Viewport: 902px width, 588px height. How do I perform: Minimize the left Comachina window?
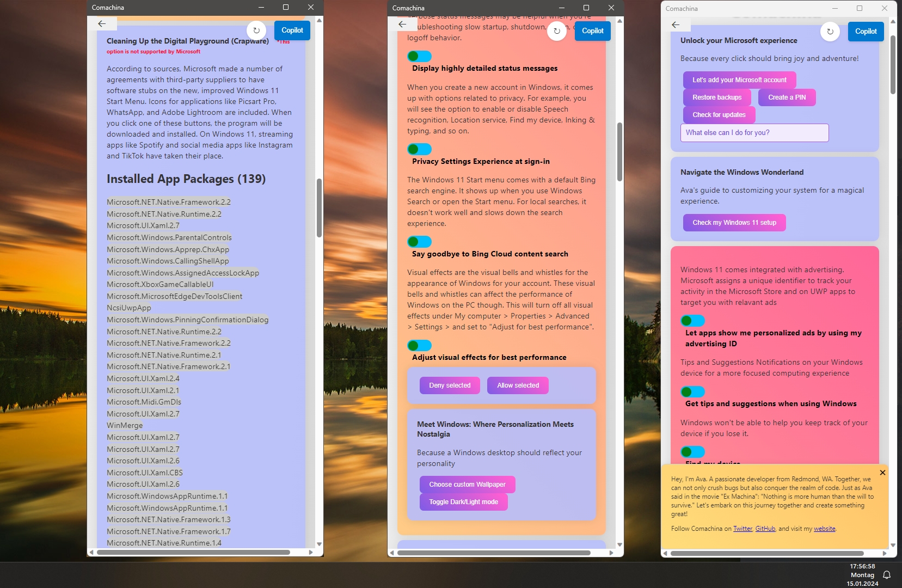(x=261, y=7)
